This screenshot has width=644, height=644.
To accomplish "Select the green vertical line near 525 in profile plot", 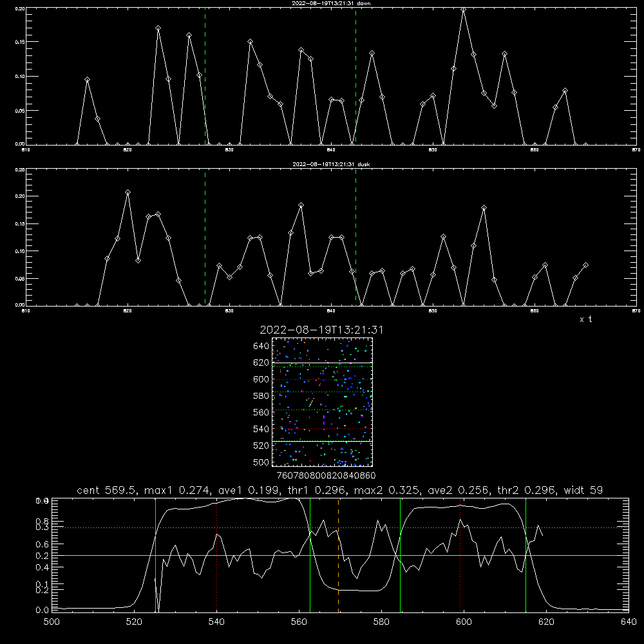I will point(155,555).
